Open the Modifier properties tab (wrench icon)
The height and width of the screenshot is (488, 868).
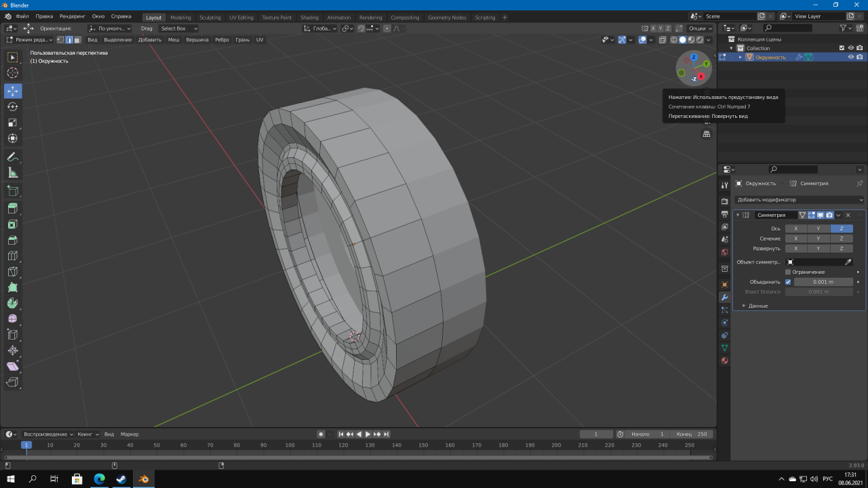(724, 297)
